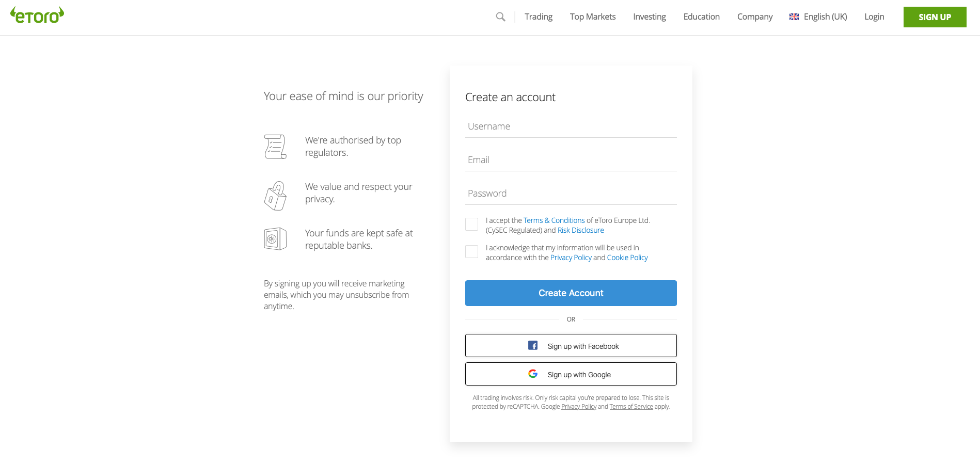The width and height of the screenshot is (980, 465).
Task: Open Google Privacy Policy link in reCAPTCHA notice
Action: [x=579, y=407]
